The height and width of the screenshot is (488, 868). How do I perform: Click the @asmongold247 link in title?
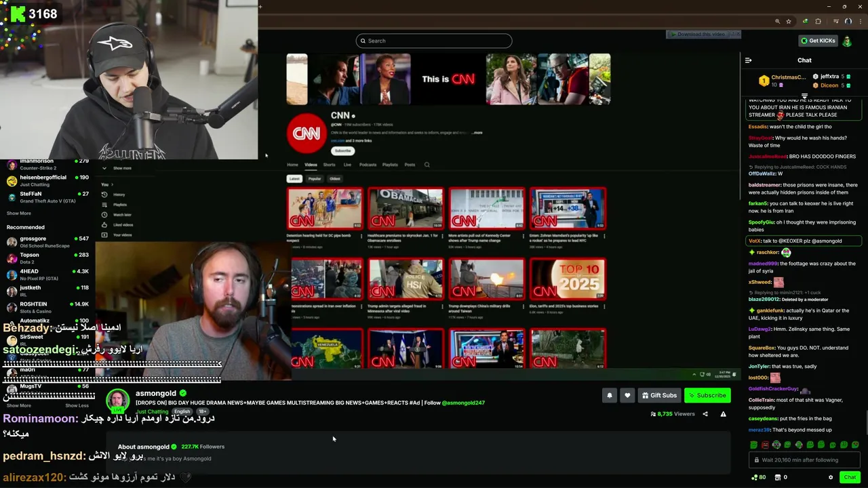click(x=463, y=403)
